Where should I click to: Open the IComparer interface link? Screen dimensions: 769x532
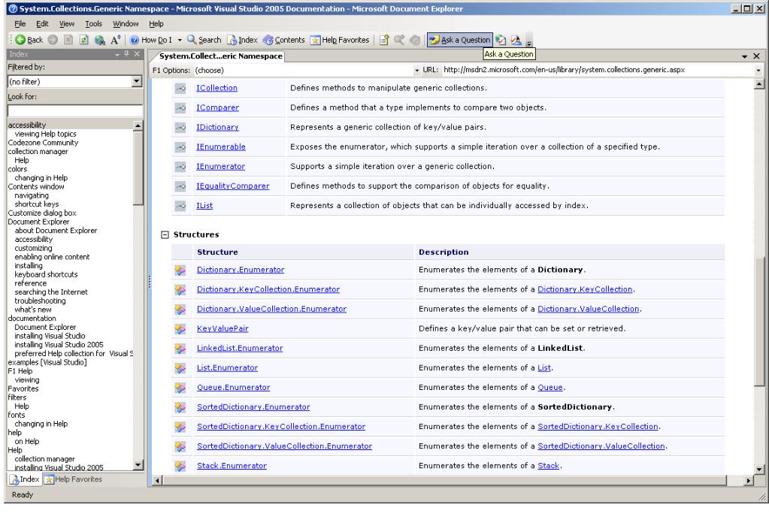(218, 107)
